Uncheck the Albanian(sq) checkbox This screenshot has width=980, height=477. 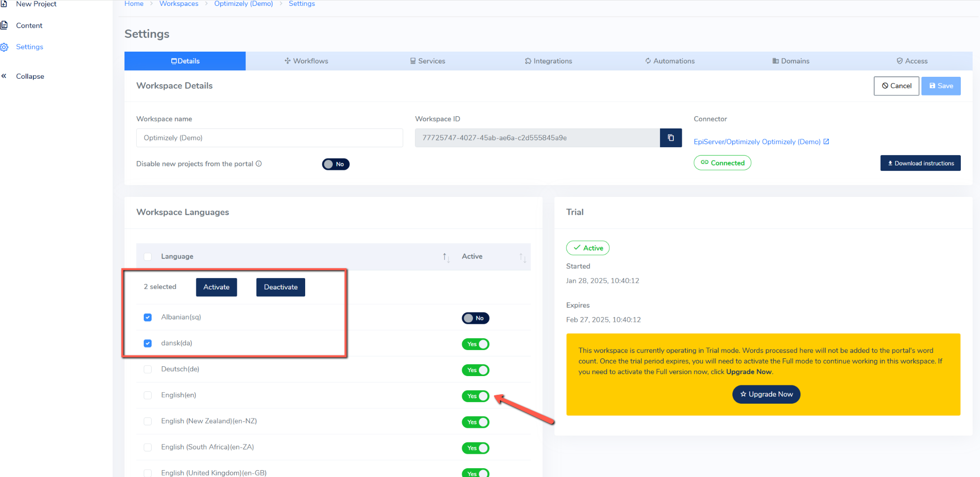tap(148, 318)
